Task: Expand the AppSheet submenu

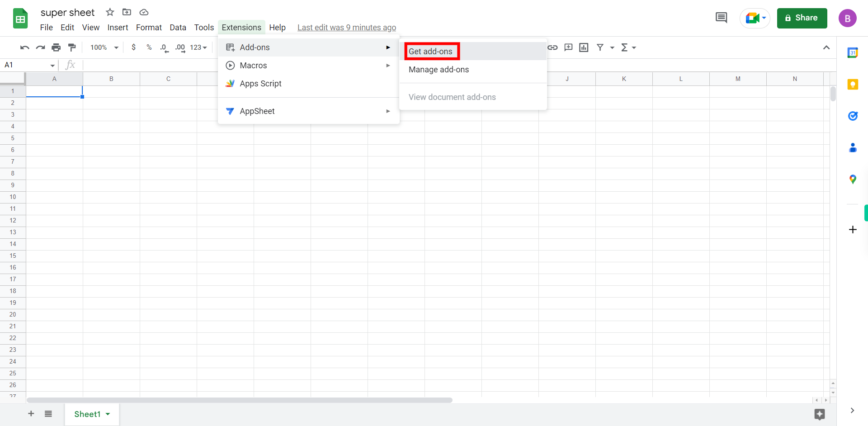Action: 309,111
